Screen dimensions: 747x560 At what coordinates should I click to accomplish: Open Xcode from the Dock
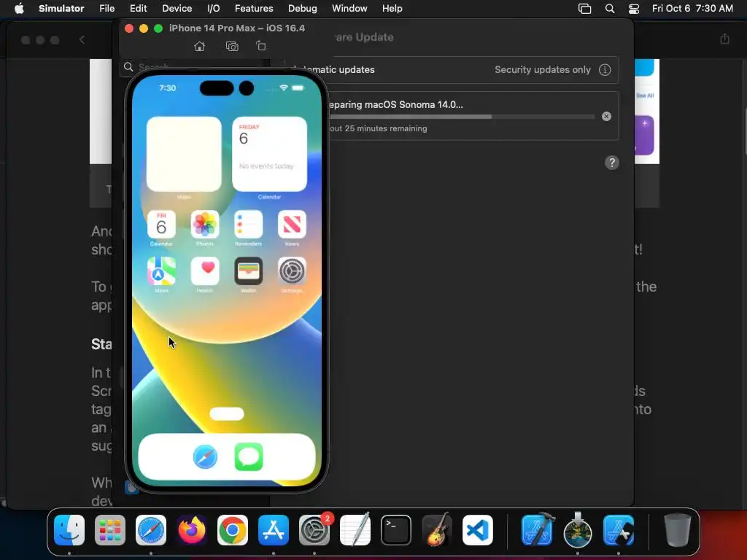(x=538, y=529)
